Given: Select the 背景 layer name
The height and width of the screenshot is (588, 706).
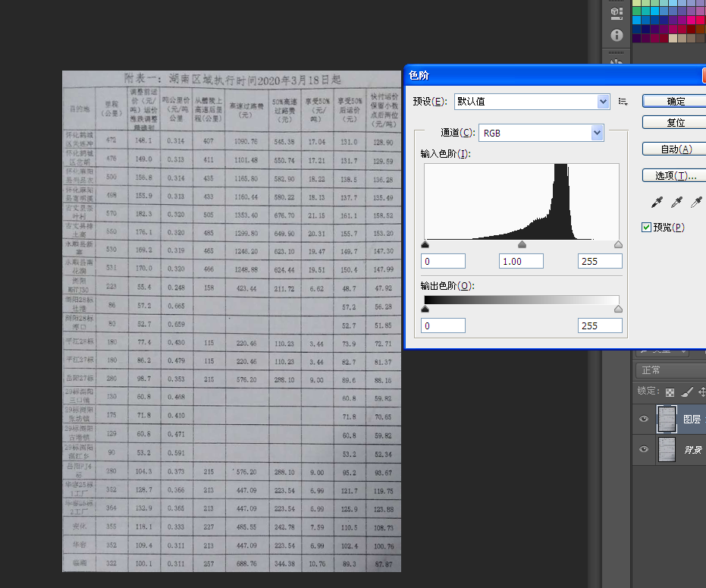Looking at the screenshot, I should [693, 450].
